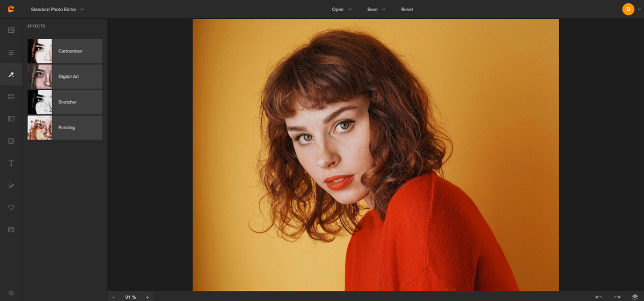Screen dimensions: 644x301
Task: Open the heart graphics sidebar icon
Action: tap(11, 207)
